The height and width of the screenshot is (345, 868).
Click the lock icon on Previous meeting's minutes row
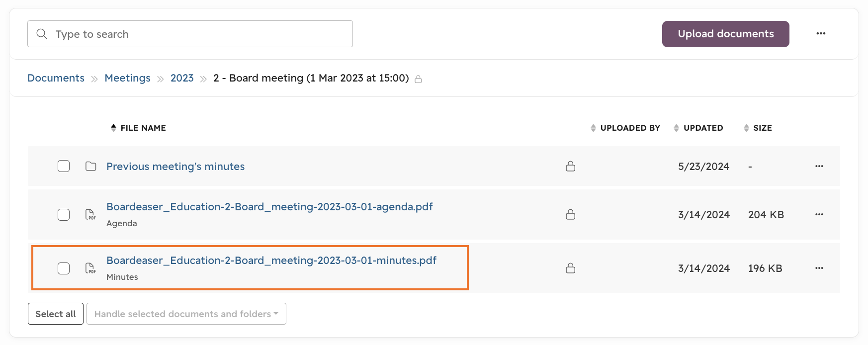coord(571,166)
